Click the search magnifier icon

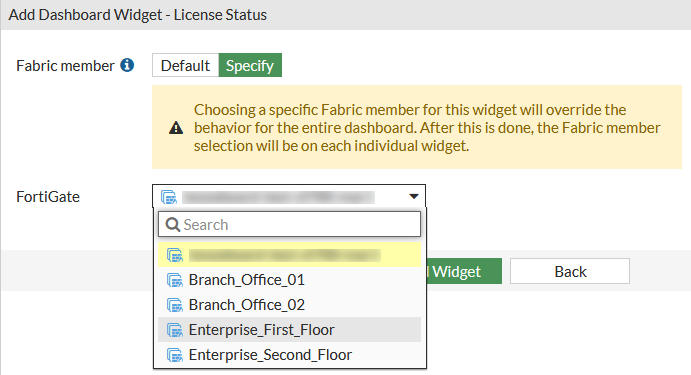[172, 225]
